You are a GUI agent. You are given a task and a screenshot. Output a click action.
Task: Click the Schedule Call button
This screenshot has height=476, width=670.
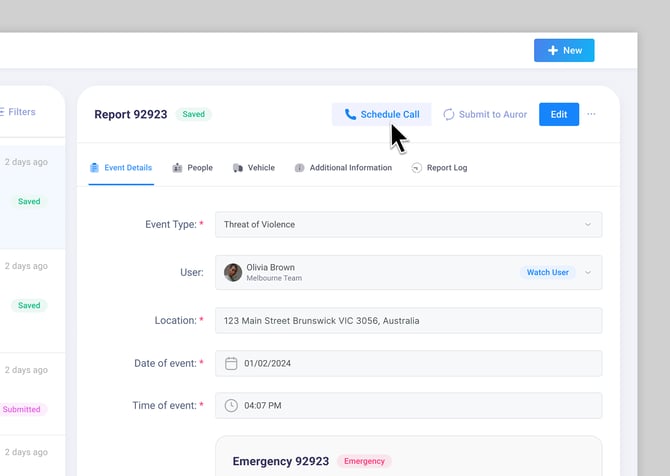pyautogui.click(x=382, y=115)
